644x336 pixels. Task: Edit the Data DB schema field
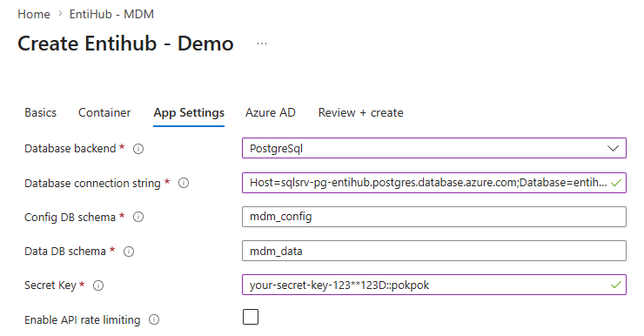click(x=434, y=251)
